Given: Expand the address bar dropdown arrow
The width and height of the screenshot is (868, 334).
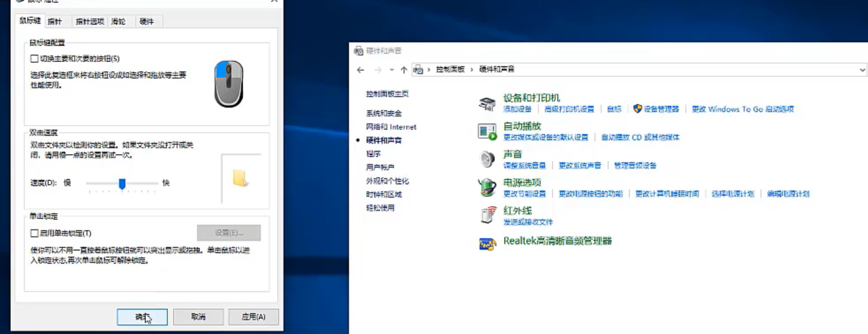Looking at the screenshot, I should coord(862,69).
